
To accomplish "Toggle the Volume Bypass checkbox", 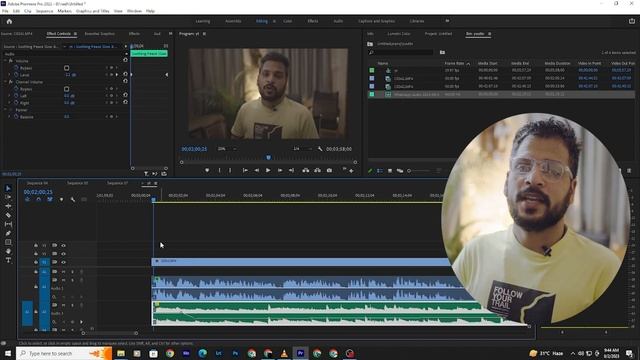I will (67, 68).
